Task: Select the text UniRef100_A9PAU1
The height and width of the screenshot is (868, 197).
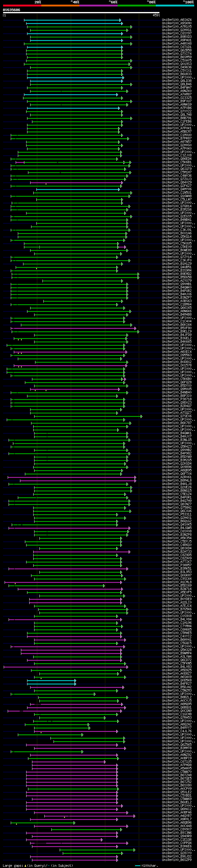Action: [x=177, y=40]
